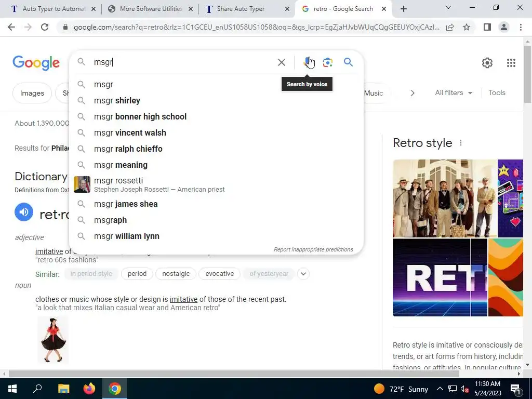532x399 pixels.
Task: Open the Tools options
Action: tap(497, 92)
